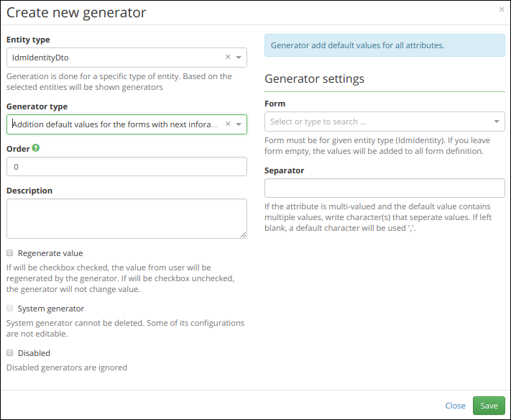
Task: Clear the Generator type selection
Action: click(228, 124)
